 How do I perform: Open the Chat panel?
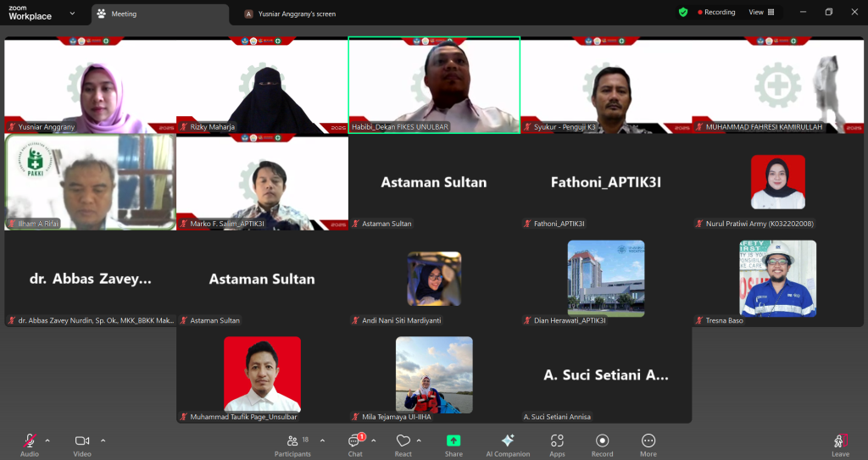point(354,441)
